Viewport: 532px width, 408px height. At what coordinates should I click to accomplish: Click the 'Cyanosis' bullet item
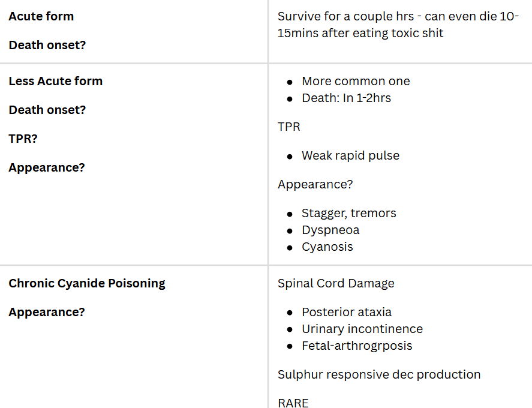click(327, 247)
